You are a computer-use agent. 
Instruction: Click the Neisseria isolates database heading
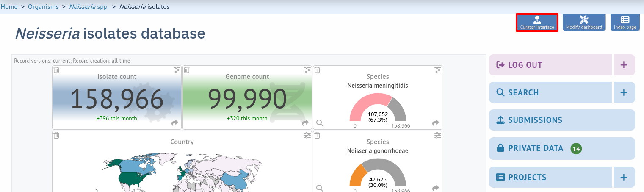point(110,33)
